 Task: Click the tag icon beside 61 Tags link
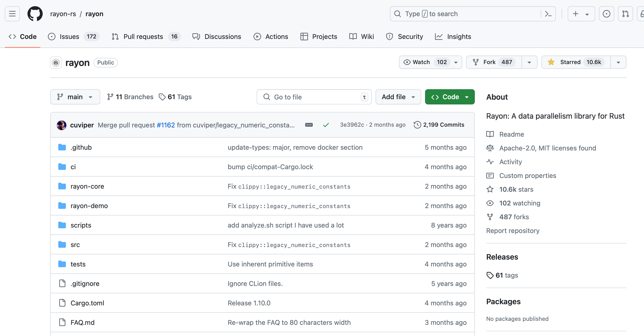[162, 97]
